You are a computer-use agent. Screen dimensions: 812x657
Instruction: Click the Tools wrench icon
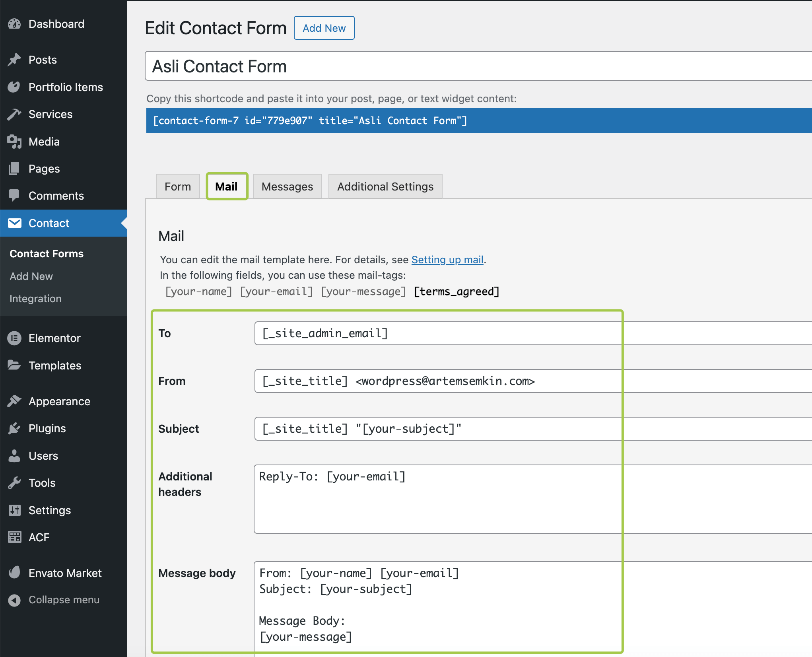[14, 483]
